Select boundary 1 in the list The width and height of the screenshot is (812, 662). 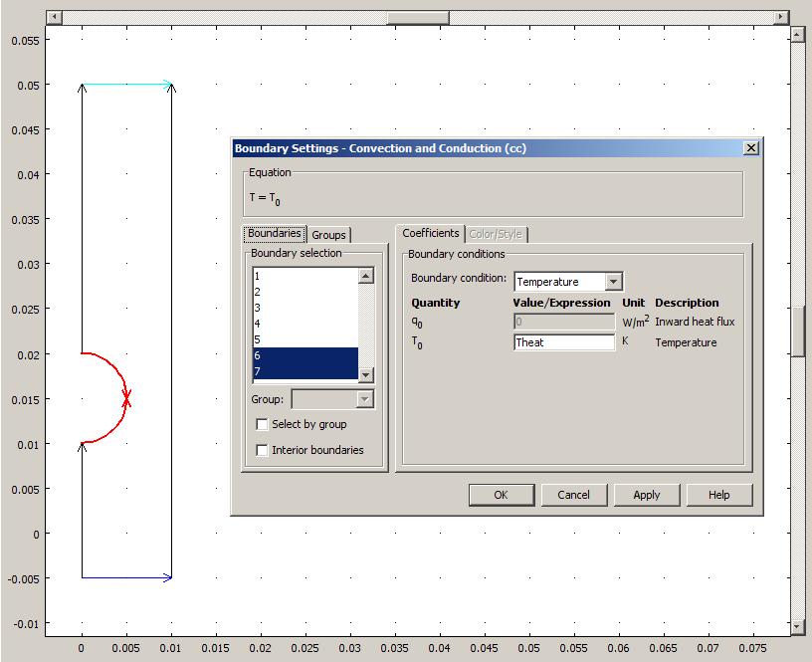click(305, 276)
